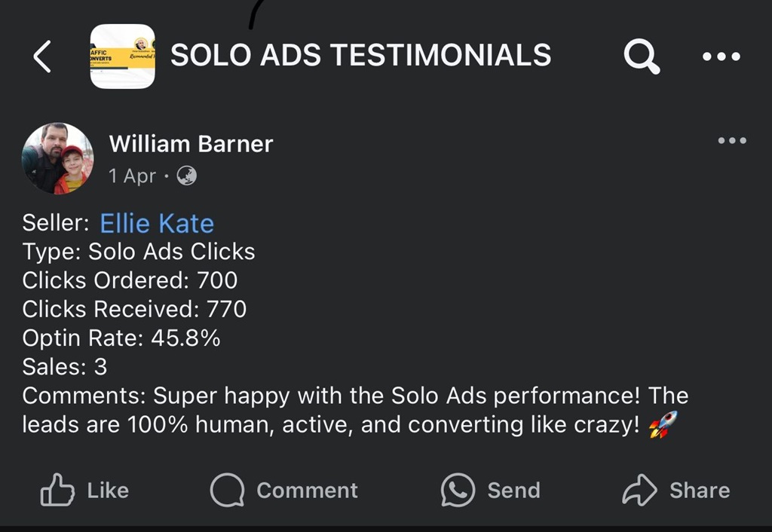Click the thumbs-up Like icon
The height and width of the screenshot is (532, 772).
point(57,491)
